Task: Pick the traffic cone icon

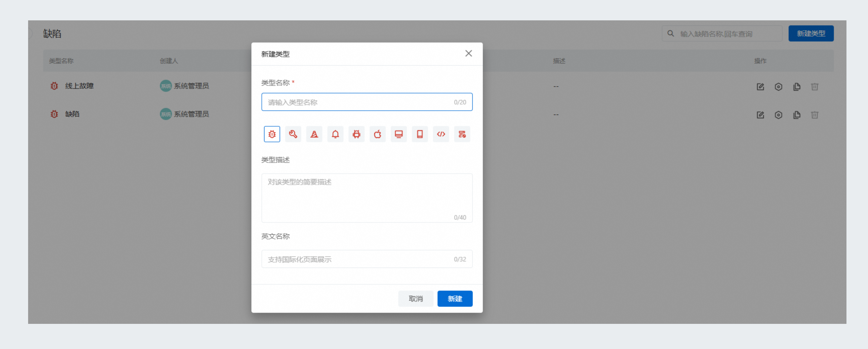Action: 314,134
